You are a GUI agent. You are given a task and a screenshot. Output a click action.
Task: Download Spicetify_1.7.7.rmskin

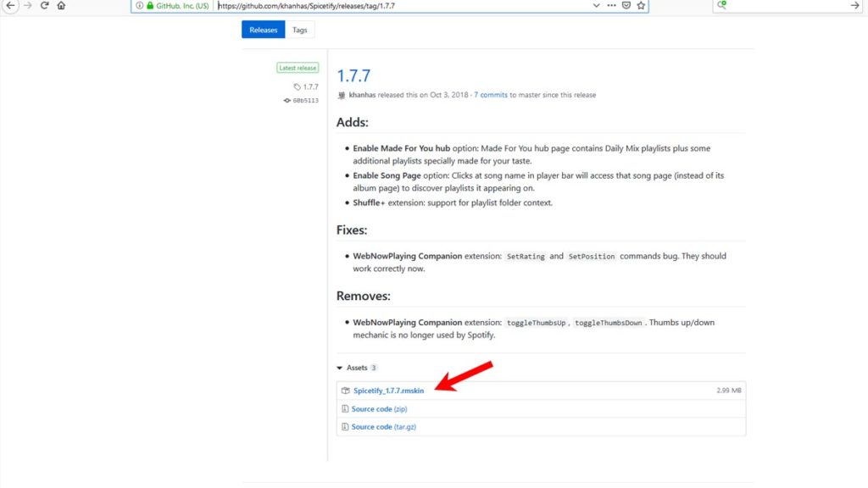point(388,391)
